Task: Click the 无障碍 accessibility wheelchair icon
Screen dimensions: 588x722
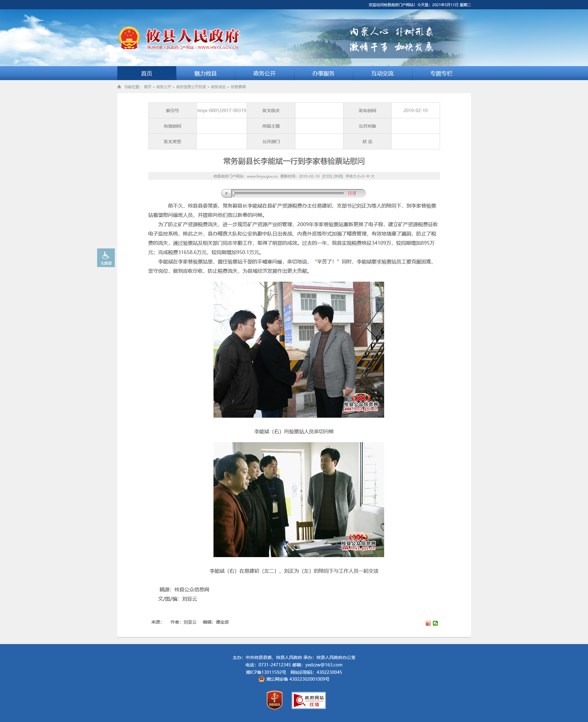Action: coord(106,257)
